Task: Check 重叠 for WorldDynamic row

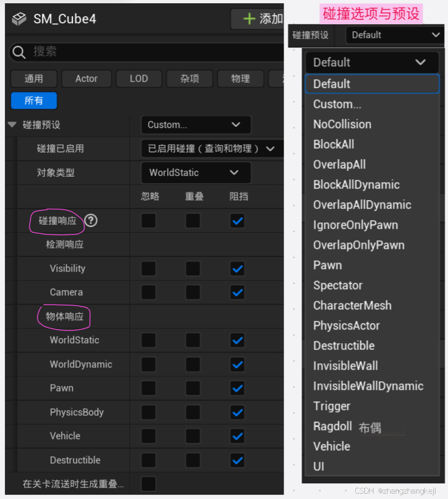Action: point(193,365)
